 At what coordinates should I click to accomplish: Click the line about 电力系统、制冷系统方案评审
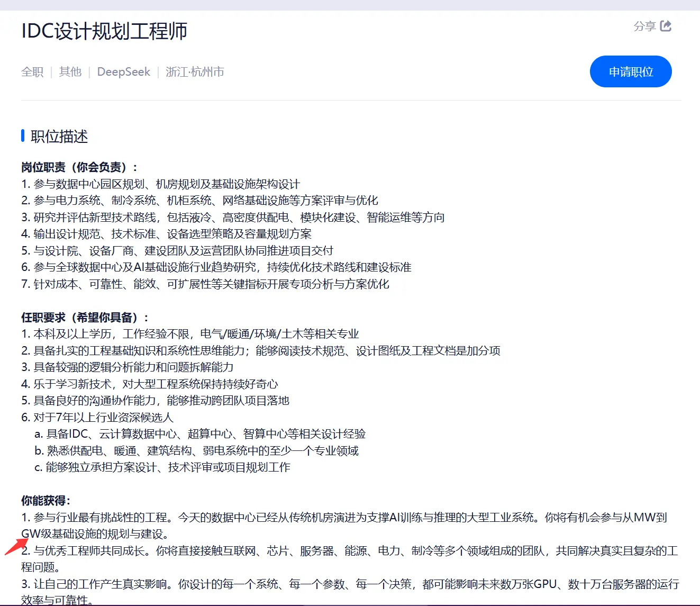(200, 201)
